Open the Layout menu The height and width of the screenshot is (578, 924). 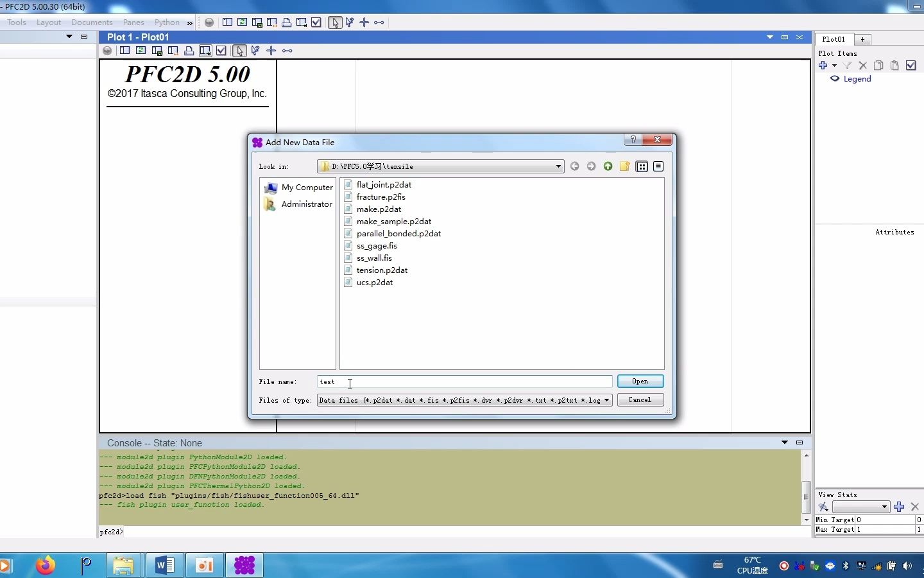coord(49,22)
